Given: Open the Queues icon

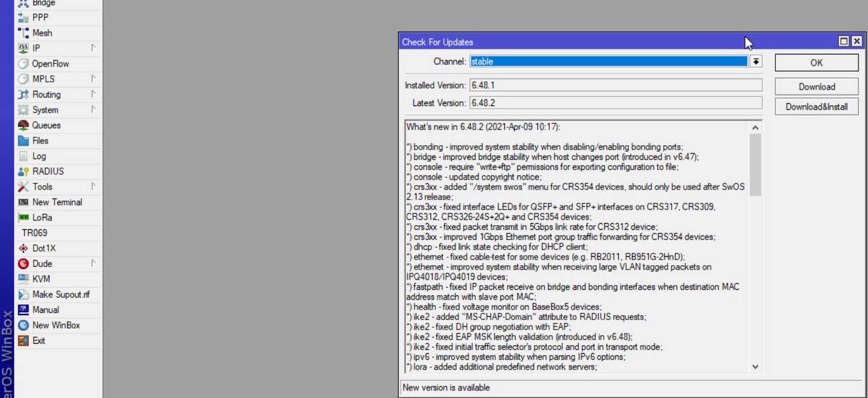Looking at the screenshot, I should tap(23, 125).
